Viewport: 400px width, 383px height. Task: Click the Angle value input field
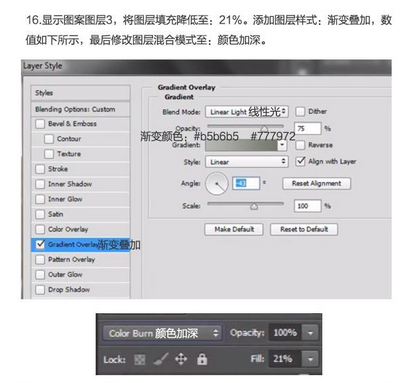click(x=246, y=183)
